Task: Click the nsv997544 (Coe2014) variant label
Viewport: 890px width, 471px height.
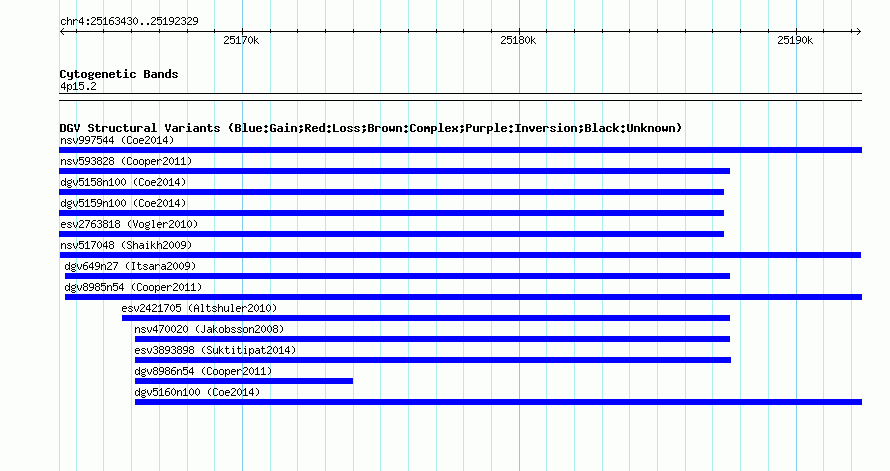Action: click(117, 140)
